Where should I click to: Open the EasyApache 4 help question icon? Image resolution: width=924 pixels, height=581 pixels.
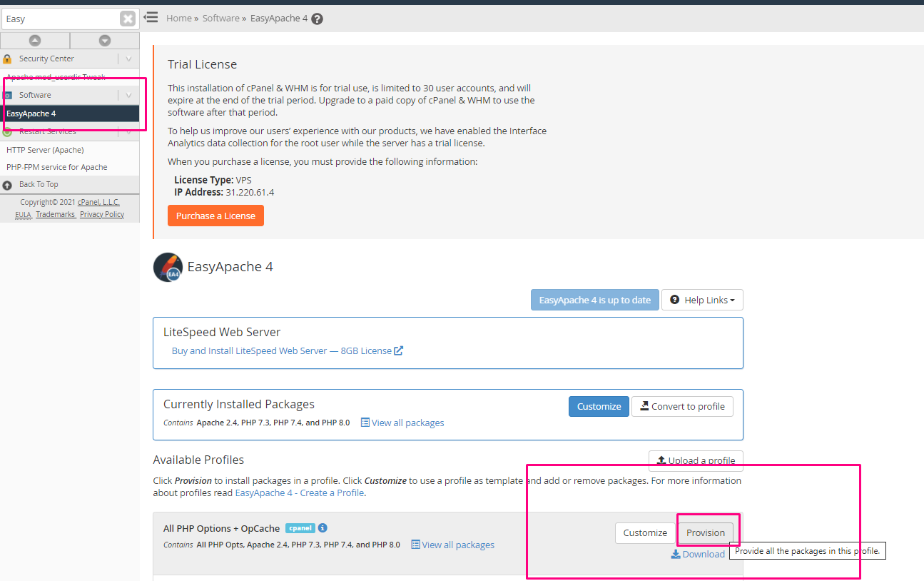click(x=318, y=19)
